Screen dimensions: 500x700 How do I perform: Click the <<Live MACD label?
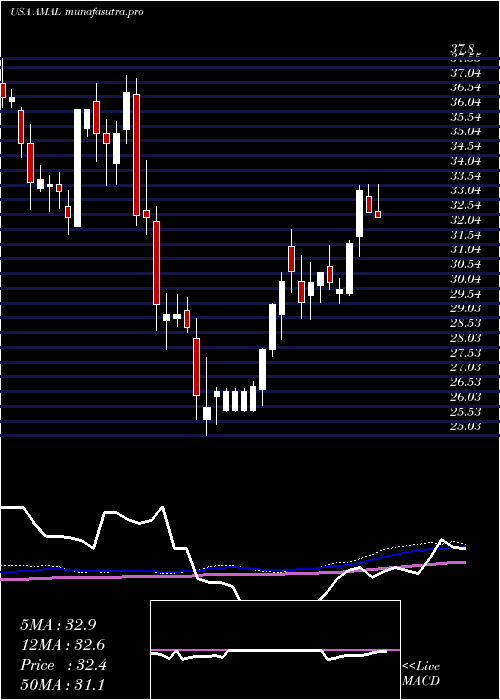[421, 674]
